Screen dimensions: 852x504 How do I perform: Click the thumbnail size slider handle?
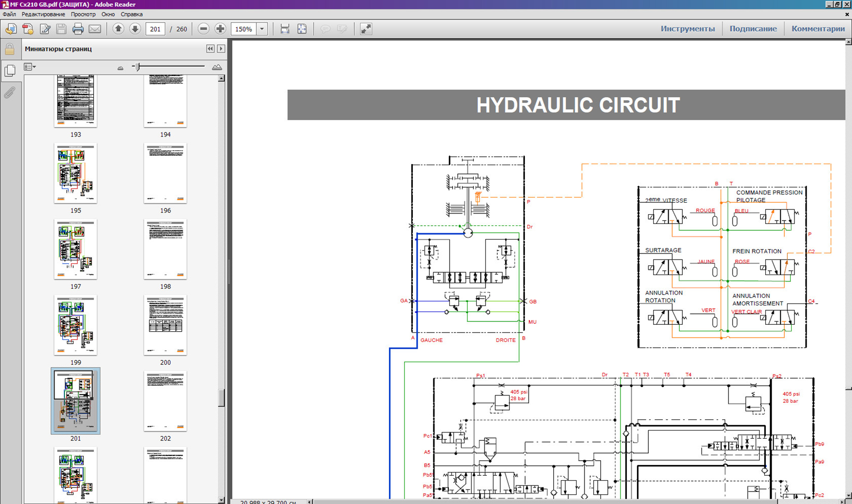click(137, 67)
